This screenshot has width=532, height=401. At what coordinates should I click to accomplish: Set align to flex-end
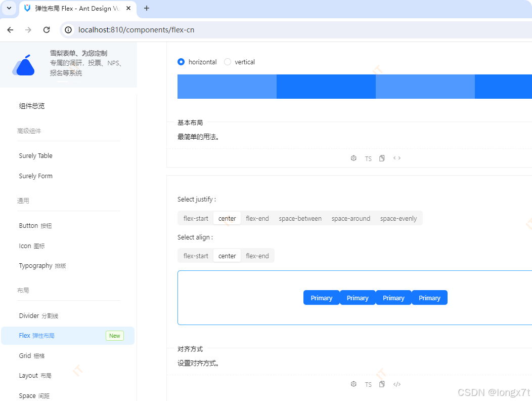tap(257, 256)
